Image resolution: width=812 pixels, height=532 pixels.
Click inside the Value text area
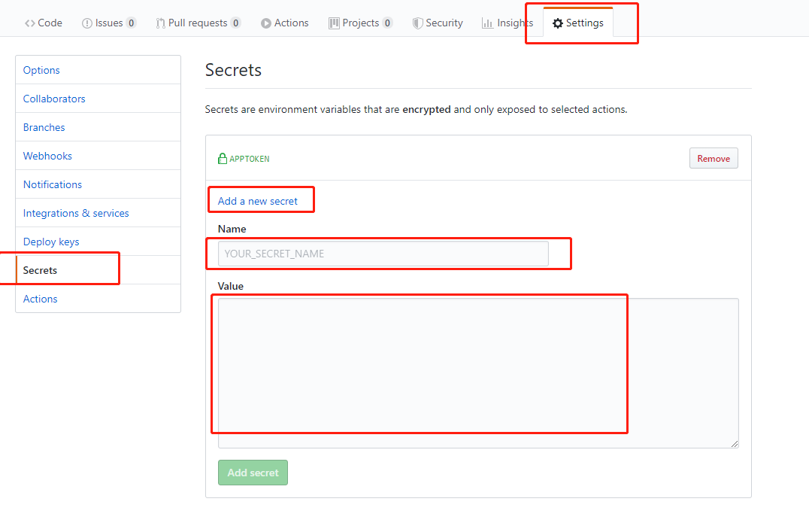(478, 372)
